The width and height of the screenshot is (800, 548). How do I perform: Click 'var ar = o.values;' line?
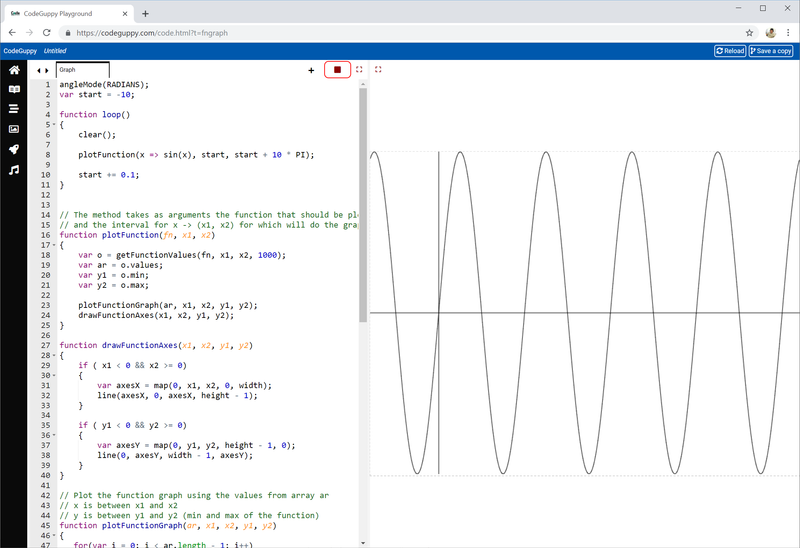click(120, 265)
